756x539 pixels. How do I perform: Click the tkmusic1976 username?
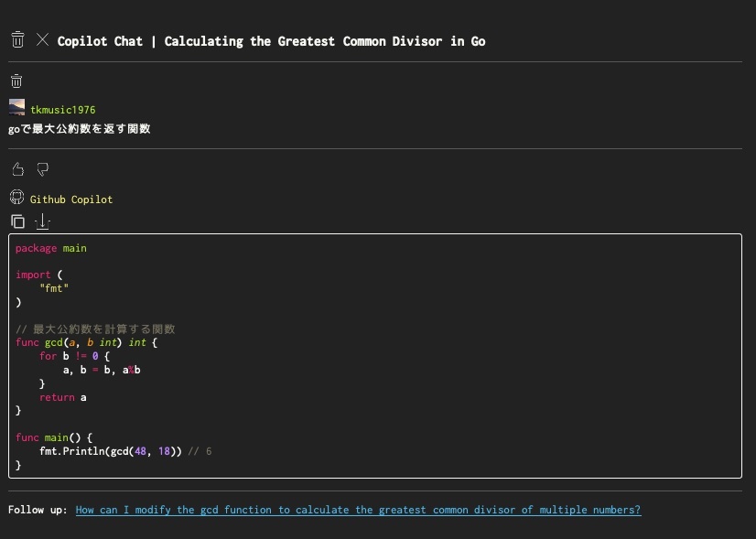[62, 110]
